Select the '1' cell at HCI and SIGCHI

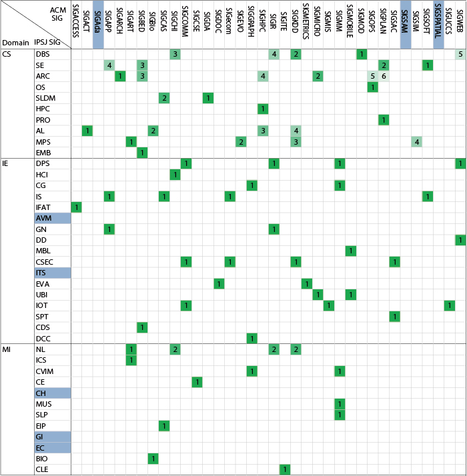pos(175,175)
